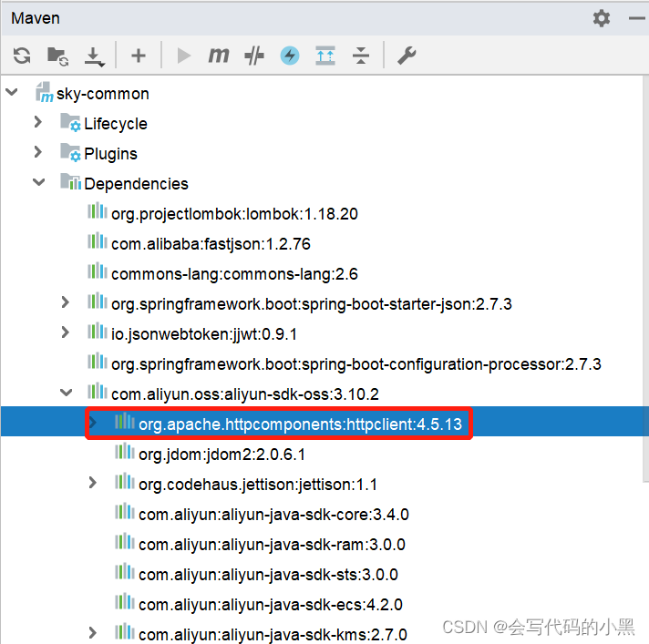This screenshot has width=649, height=644.
Task: Select Lifecycle tree item
Action: point(116,124)
